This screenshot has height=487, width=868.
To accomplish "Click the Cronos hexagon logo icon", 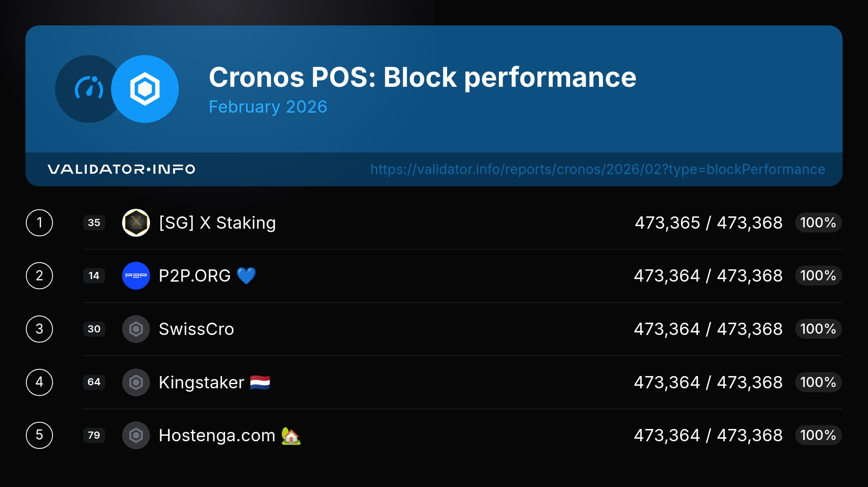I will [x=145, y=89].
